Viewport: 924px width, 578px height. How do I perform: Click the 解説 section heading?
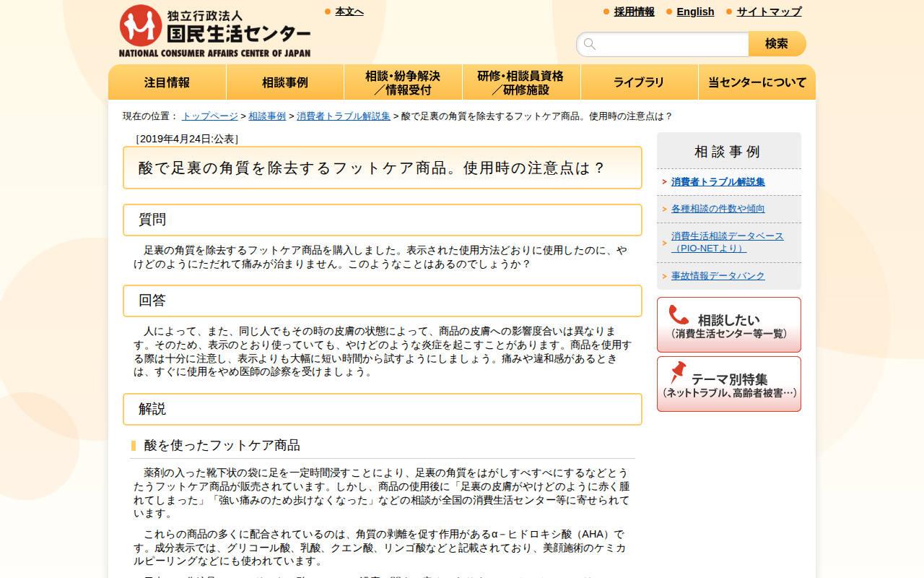pos(383,409)
